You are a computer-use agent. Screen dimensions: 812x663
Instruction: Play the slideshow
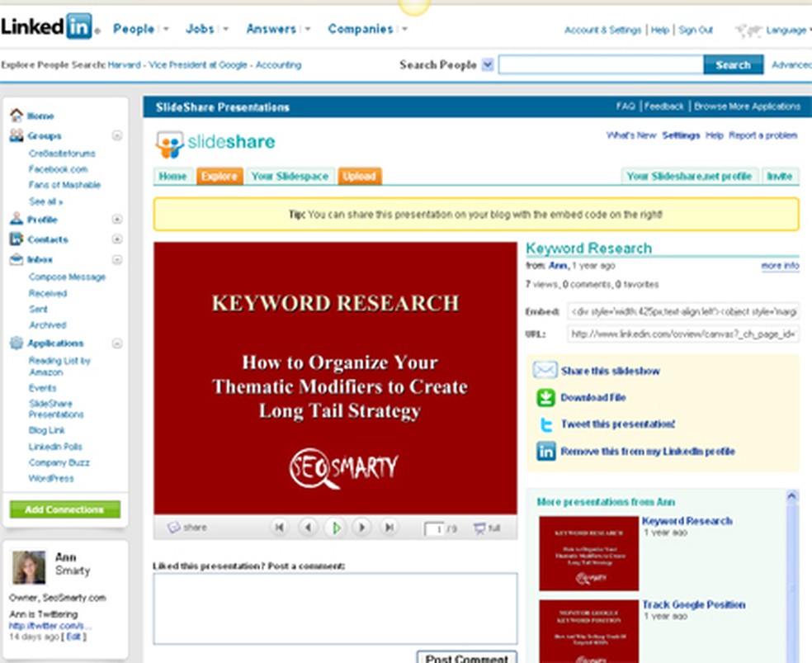[x=336, y=528]
